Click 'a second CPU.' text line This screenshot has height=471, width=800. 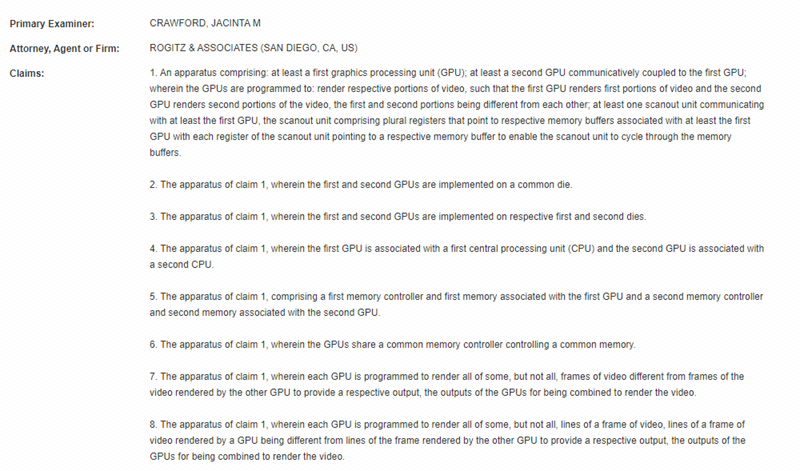(182, 265)
